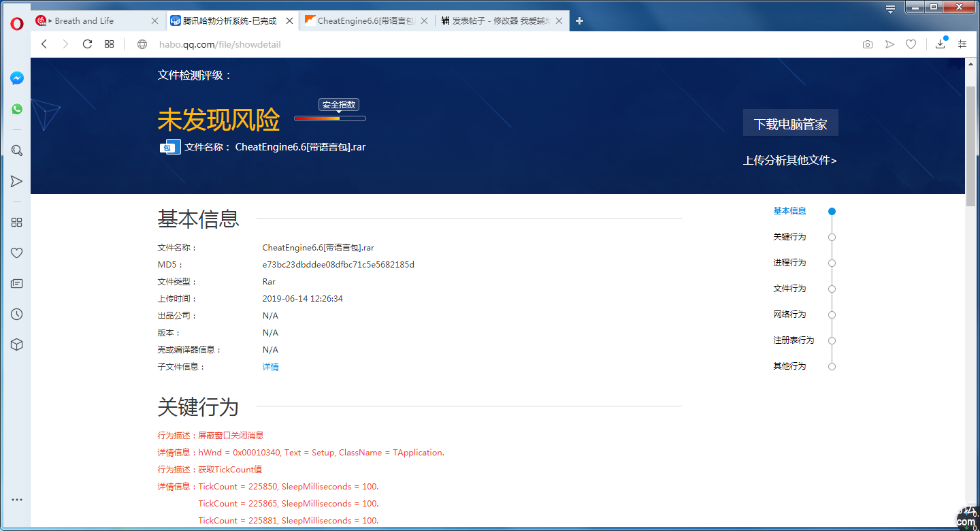Open WhatsApp in the sidebar
The image size is (980, 531).
click(17, 109)
